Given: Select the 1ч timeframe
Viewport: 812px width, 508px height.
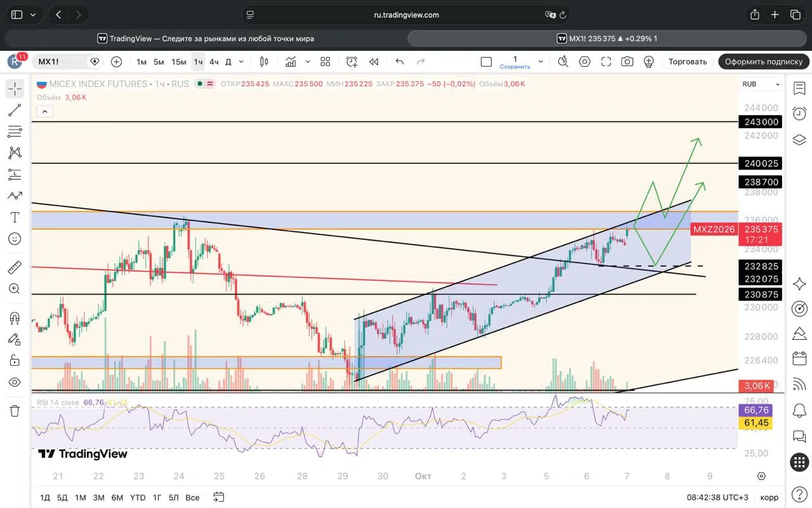Looking at the screenshot, I should pyautogui.click(x=199, y=62).
